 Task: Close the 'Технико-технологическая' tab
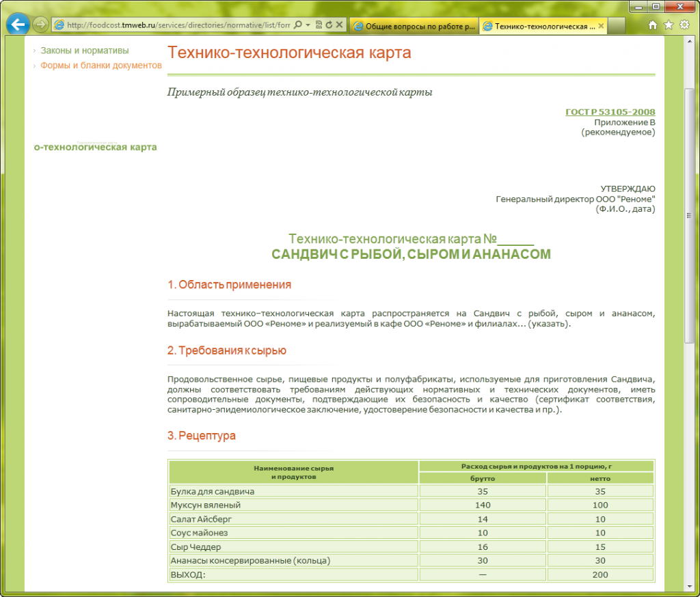601,26
